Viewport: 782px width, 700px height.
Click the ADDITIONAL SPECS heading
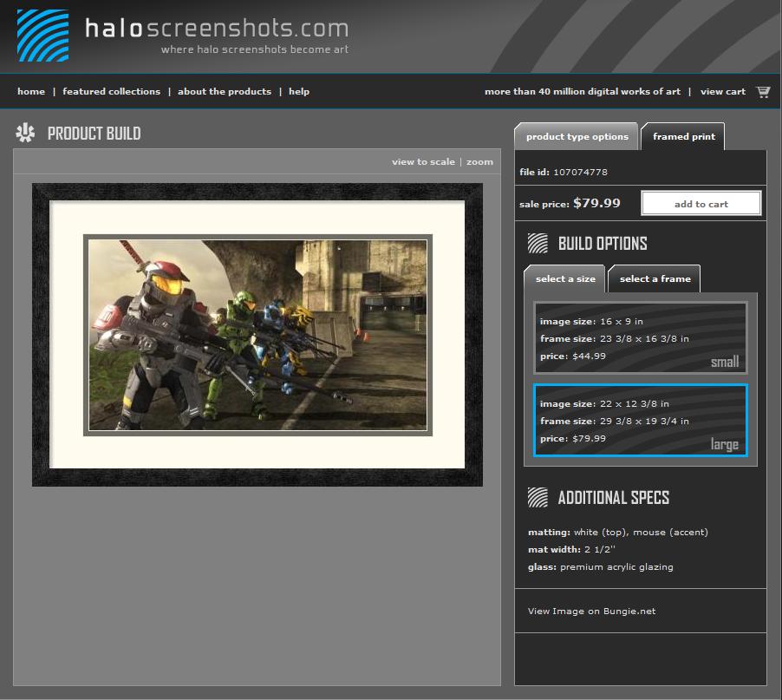(x=614, y=497)
